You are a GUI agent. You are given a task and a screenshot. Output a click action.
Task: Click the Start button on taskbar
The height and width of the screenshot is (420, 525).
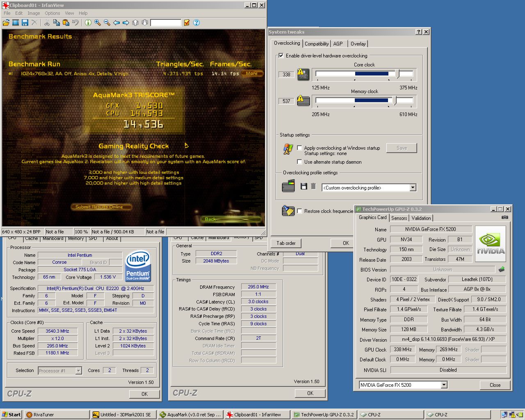pos(11,415)
